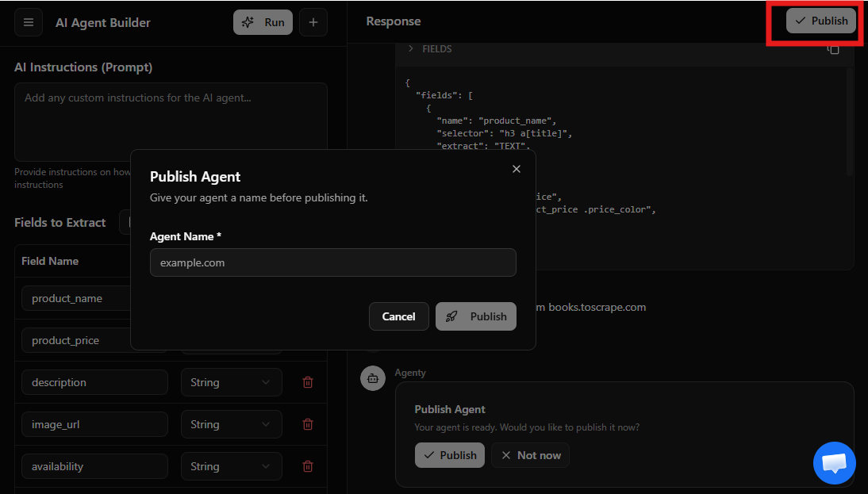Click the plus icon next to Run
Image resolution: width=868 pixels, height=494 pixels.
click(313, 22)
